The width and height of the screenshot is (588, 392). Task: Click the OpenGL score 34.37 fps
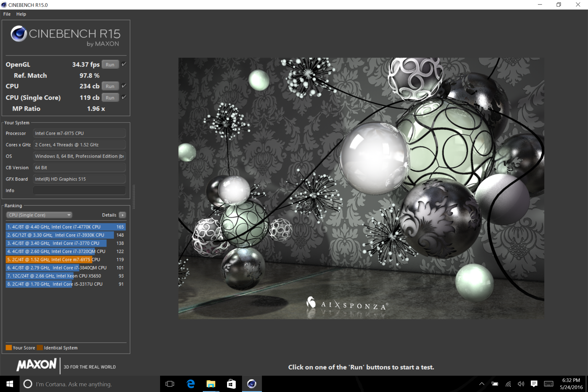[86, 64]
